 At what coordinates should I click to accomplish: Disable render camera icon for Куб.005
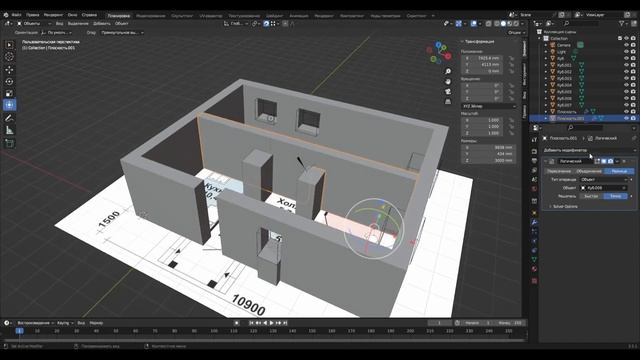coord(633,92)
